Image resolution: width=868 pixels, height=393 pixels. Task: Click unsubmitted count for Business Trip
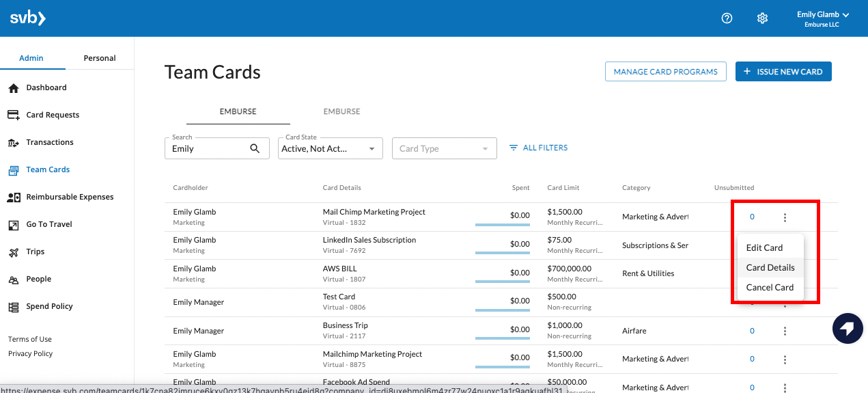752,331
